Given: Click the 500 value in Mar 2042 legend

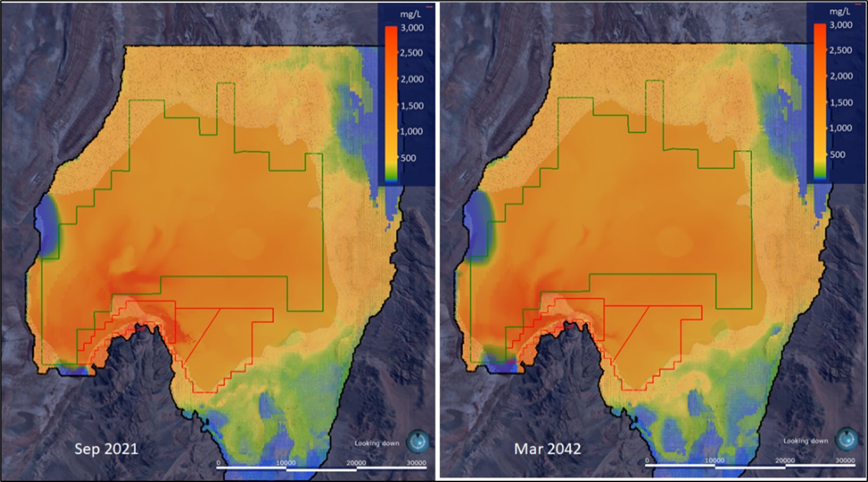Looking at the screenshot, I should click(838, 154).
